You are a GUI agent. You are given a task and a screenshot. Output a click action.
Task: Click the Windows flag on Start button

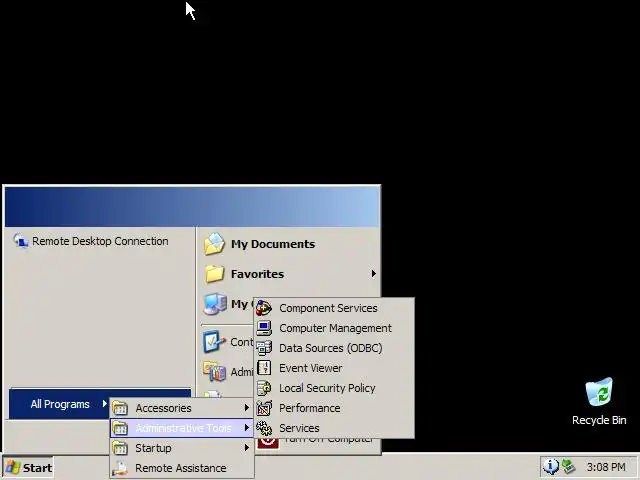point(13,468)
